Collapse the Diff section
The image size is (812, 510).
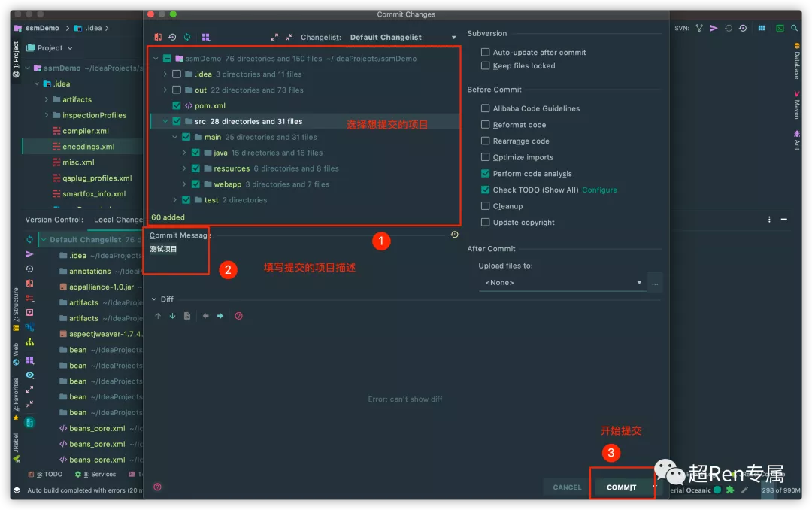pos(154,299)
